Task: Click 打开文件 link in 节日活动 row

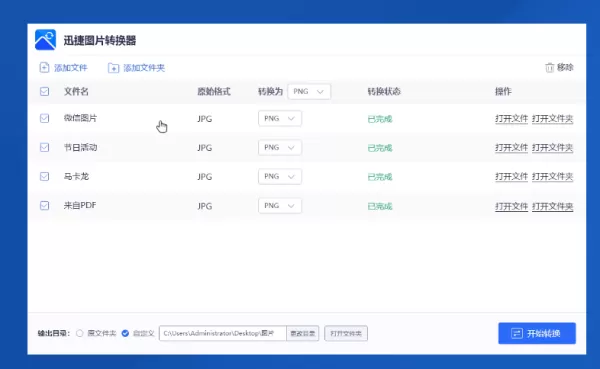Action: click(x=511, y=148)
